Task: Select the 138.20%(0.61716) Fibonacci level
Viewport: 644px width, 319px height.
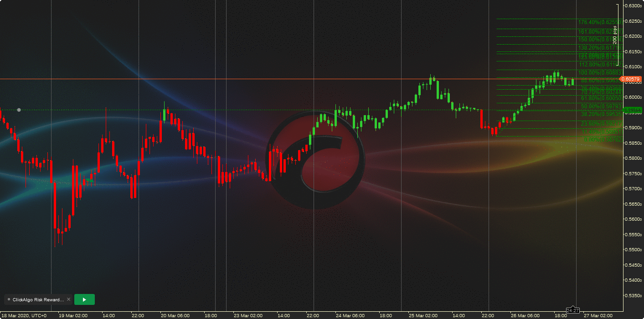Action: pos(599,48)
